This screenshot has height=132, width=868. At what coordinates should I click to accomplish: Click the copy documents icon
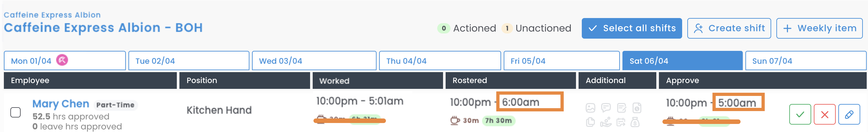coord(590,122)
